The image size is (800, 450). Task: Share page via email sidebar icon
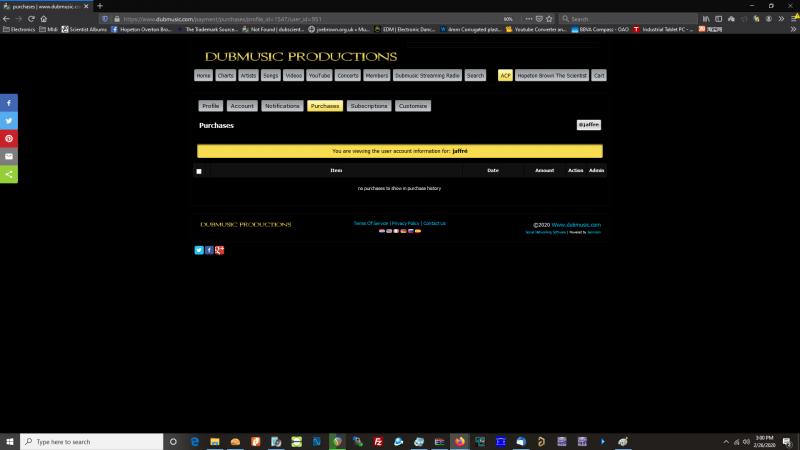click(x=9, y=157)
